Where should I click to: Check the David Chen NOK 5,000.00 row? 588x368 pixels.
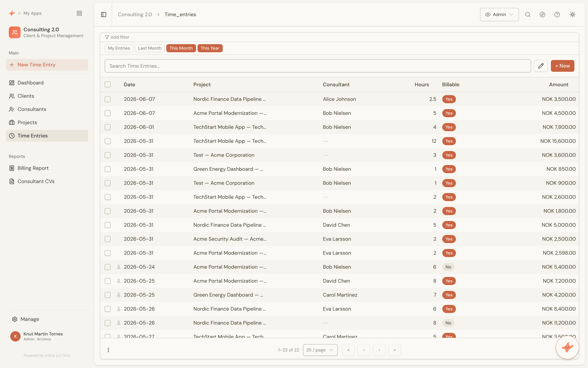108,225
